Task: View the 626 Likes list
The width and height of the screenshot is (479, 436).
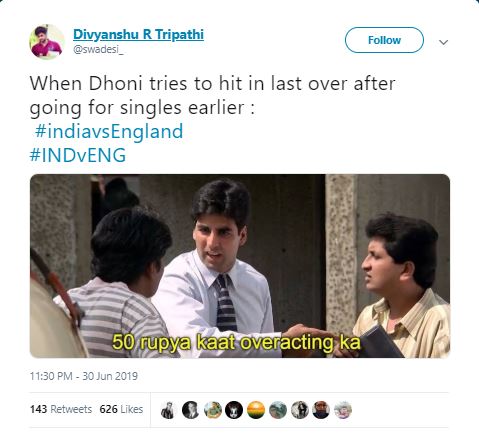Action: 121,409
